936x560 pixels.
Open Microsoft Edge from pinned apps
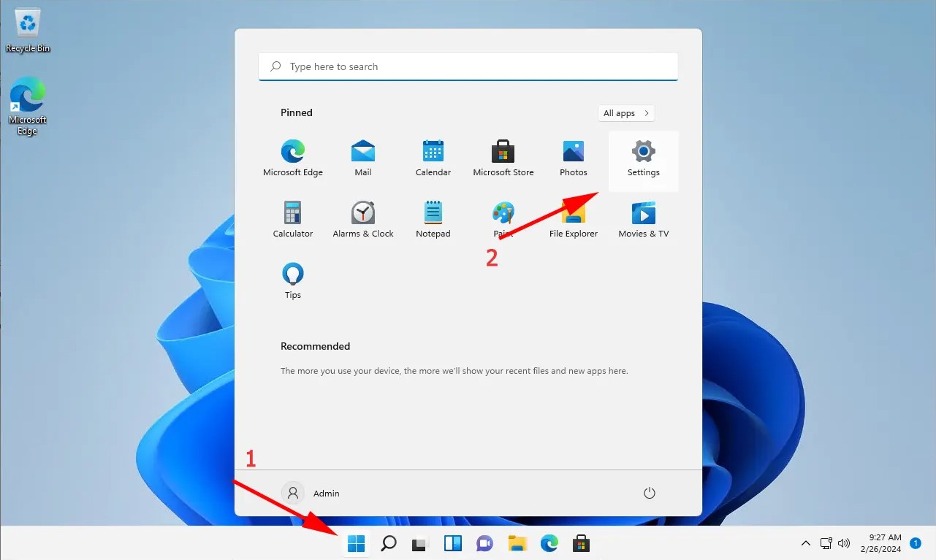click(293, 159)
